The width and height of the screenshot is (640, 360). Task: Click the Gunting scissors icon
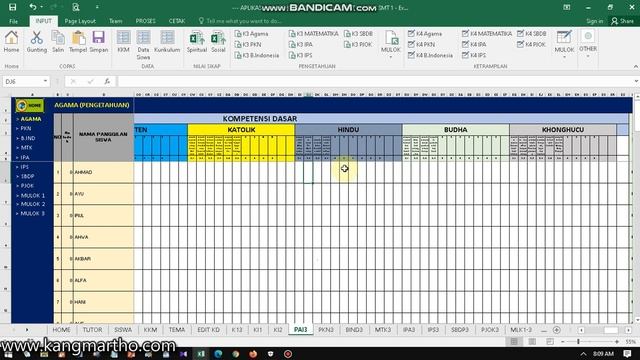pyautogui.click(x=37, y=38)
